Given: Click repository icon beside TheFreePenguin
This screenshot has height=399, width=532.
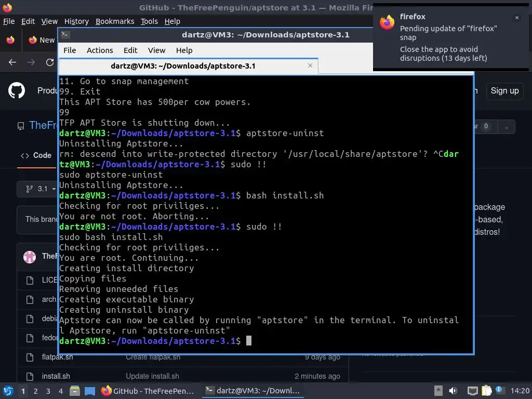Looking at the screenshot, I should point(21,126).
